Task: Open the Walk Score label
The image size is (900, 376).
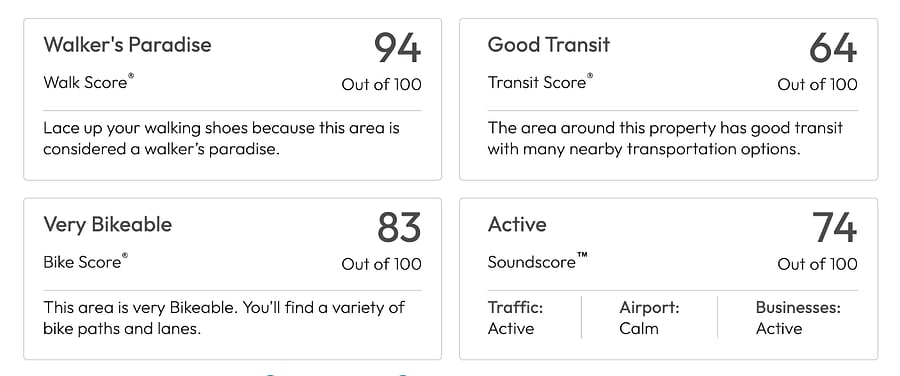Action: (89, 82)
